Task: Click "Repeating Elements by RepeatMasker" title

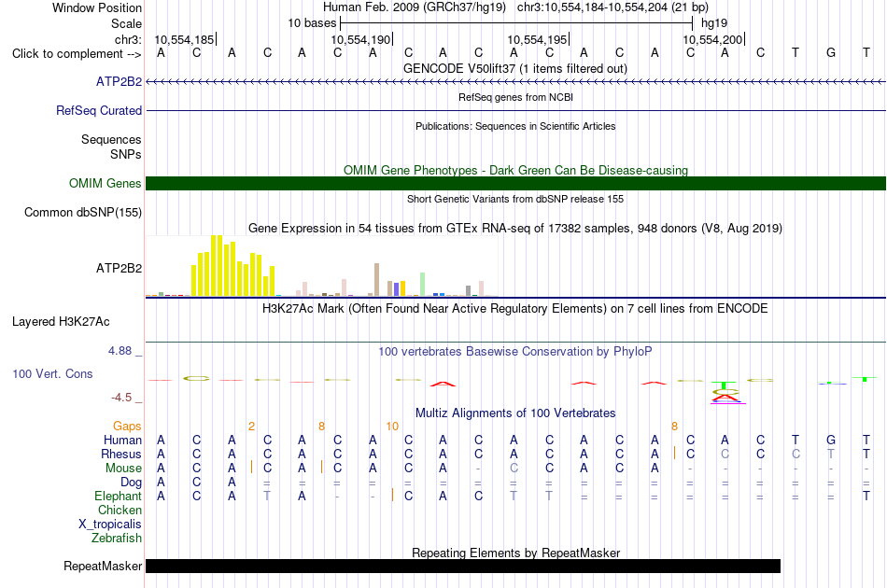Action: [x=515, y=553]
